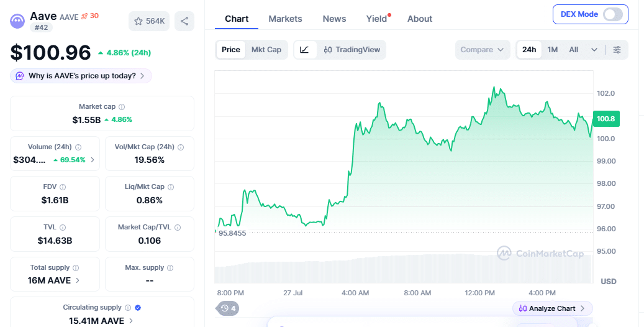
Task: Expand Volume (24h) details chevron
Action: click(93, 160)
